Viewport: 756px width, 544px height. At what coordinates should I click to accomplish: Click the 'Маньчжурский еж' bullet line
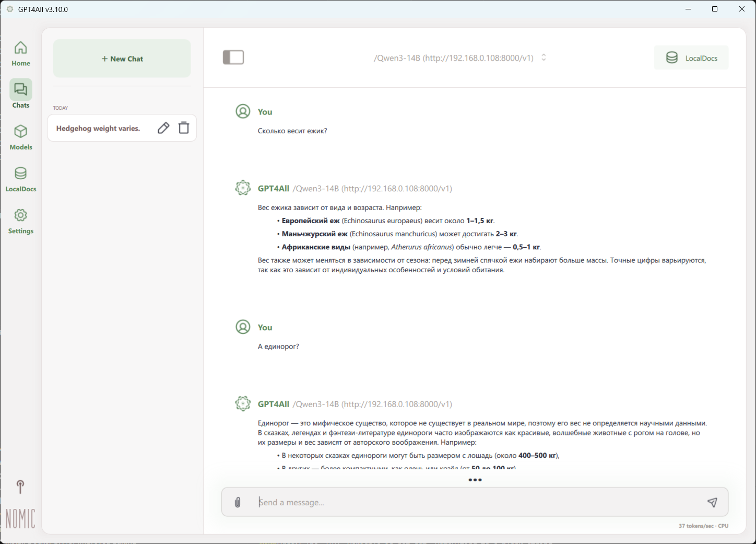pos(398,234)
